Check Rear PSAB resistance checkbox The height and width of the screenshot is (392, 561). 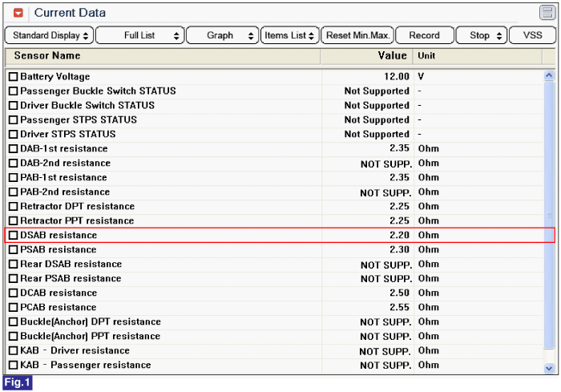14,278
